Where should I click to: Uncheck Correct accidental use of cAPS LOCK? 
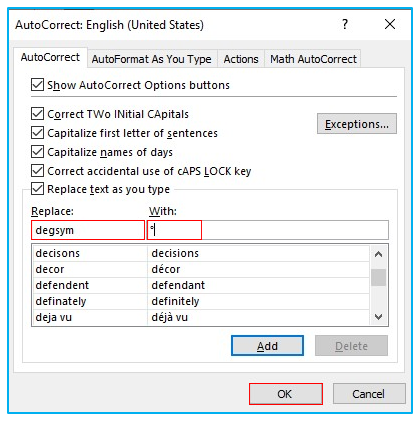pos(37,171)
